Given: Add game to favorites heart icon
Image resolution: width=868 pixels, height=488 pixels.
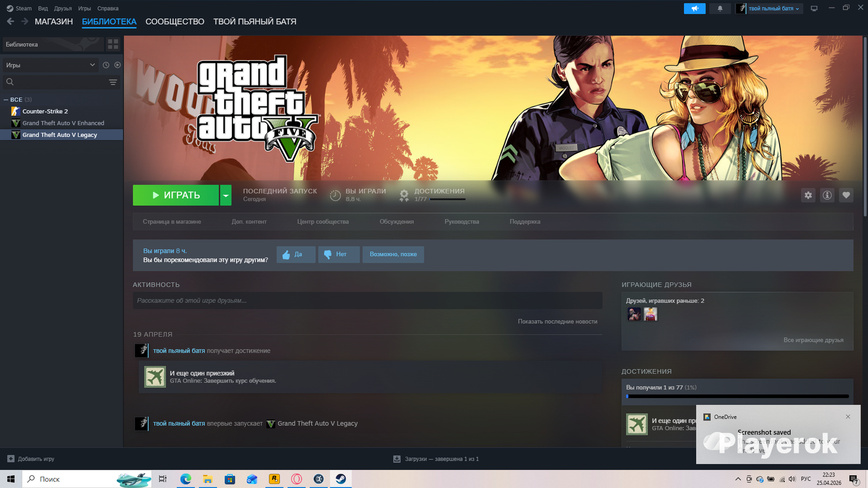Looking at the screenshot, I should [846, 195].
